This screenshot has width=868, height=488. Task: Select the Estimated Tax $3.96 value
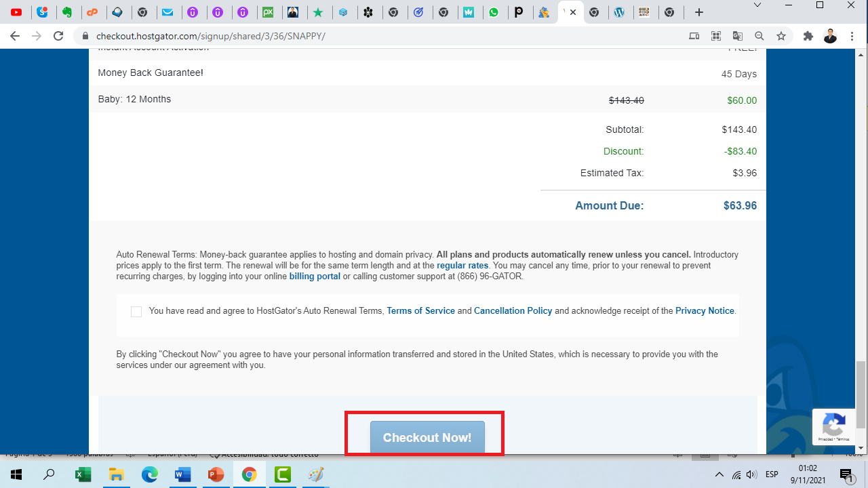[x=745, y=173]
